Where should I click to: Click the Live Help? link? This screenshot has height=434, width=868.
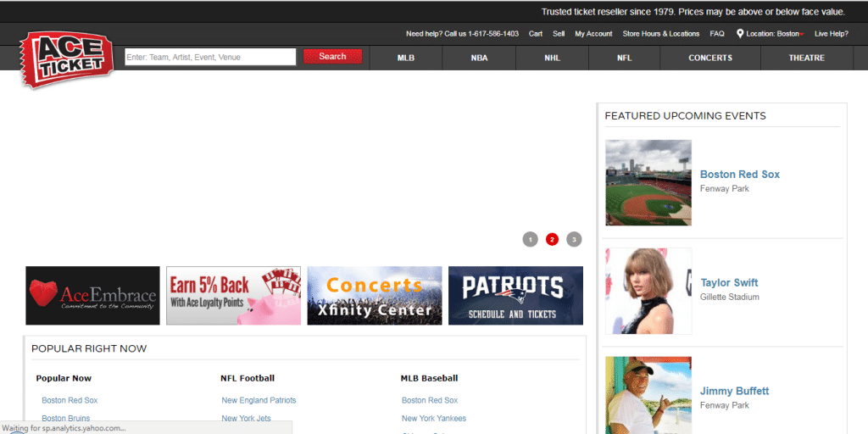[831, 34]
